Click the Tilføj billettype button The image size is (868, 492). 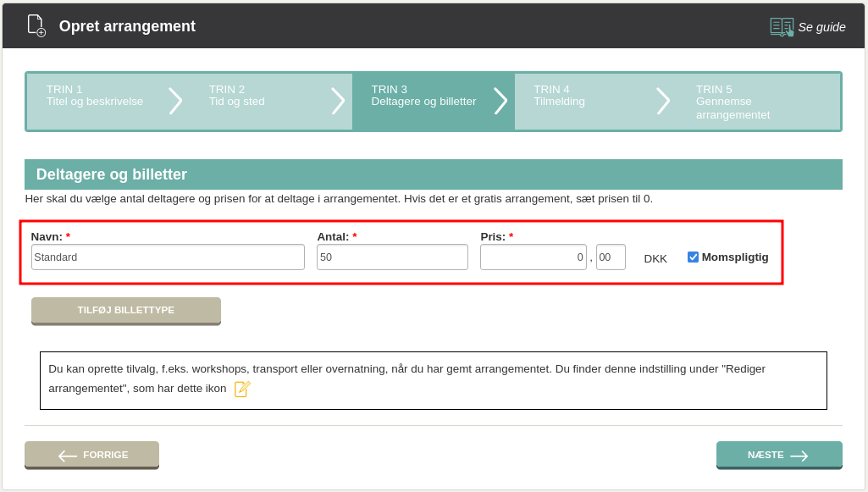pyautogui.click(x=126, y=311)
